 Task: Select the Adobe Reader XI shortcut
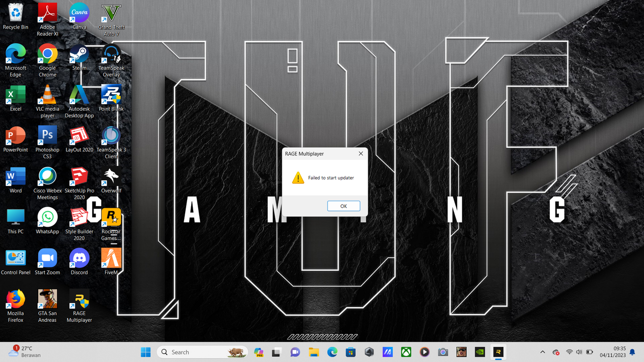(x=47, y=19)
